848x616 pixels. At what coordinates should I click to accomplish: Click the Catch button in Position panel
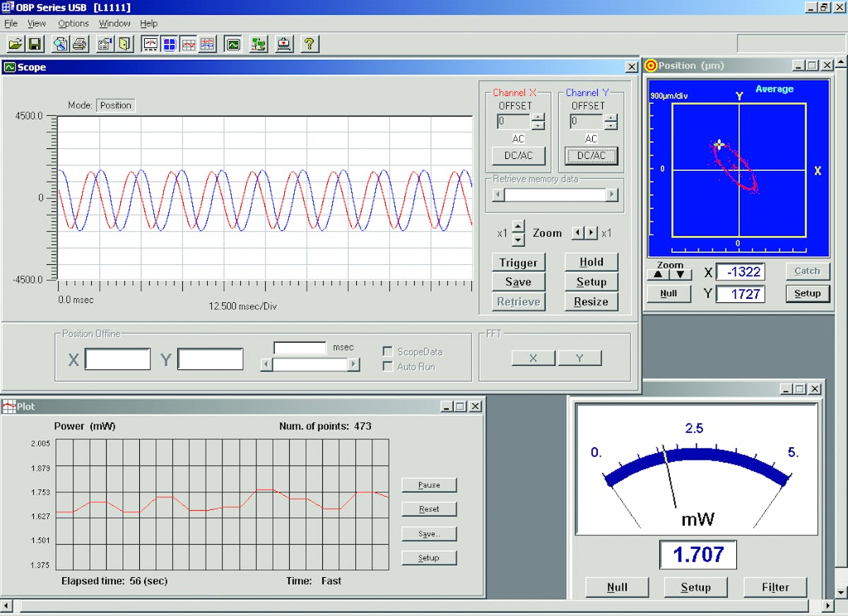point(807,271)
